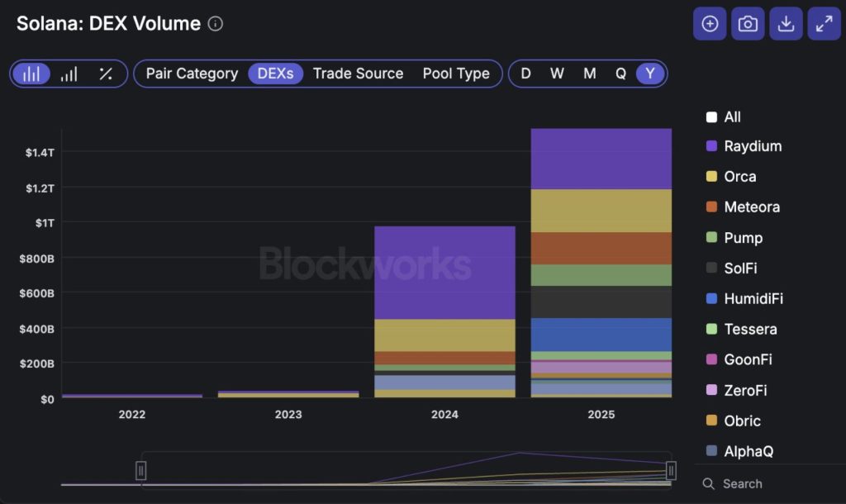
Task: Click the left range slider handle
Action: pos(141,470)
